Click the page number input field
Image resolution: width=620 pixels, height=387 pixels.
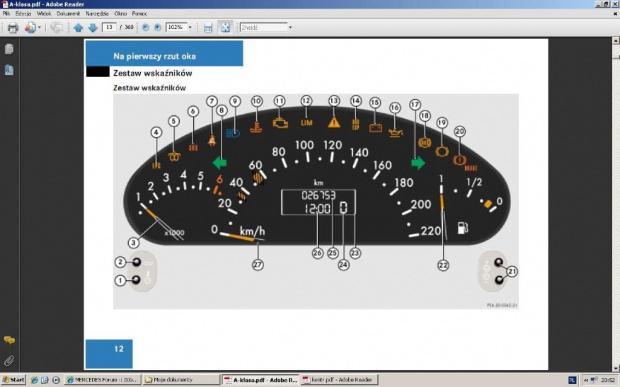tap(109, 27)
